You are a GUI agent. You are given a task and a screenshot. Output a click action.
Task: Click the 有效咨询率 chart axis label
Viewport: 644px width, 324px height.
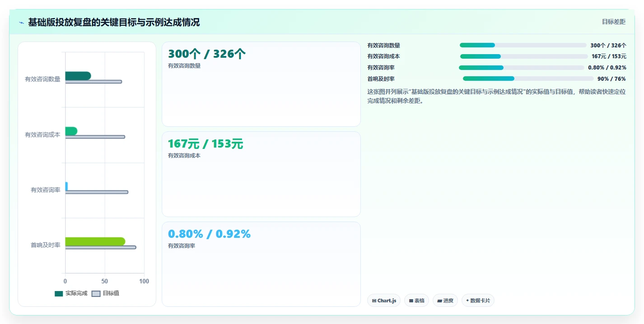click(46, 190)
